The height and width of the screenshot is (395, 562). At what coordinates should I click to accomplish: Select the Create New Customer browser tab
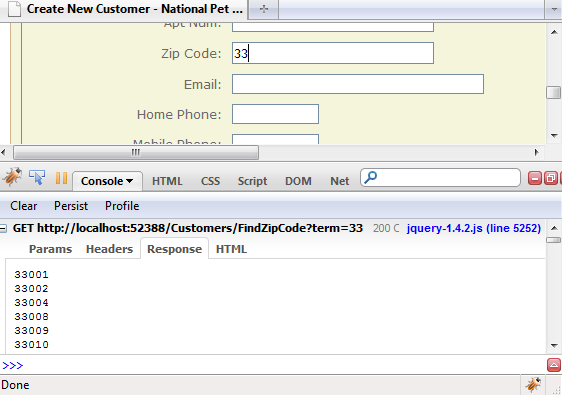coord(125,9)
